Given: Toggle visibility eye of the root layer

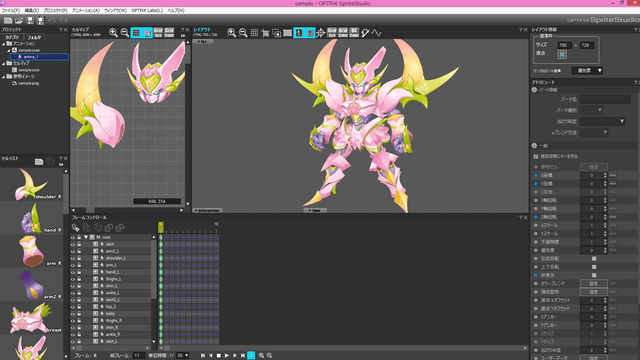Looking at the screenshot, I should [x=73, y=237].
